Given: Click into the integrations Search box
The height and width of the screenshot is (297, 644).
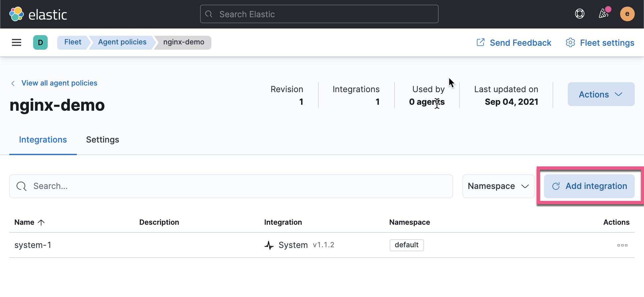Looking at the screenshot, I should tap(231, 186).
